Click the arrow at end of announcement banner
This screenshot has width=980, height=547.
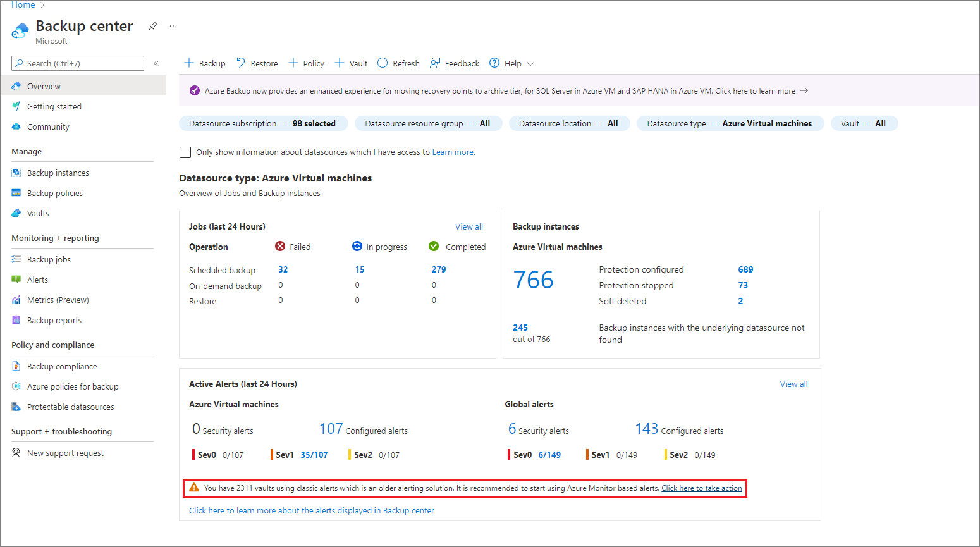[x=804, y=90]
